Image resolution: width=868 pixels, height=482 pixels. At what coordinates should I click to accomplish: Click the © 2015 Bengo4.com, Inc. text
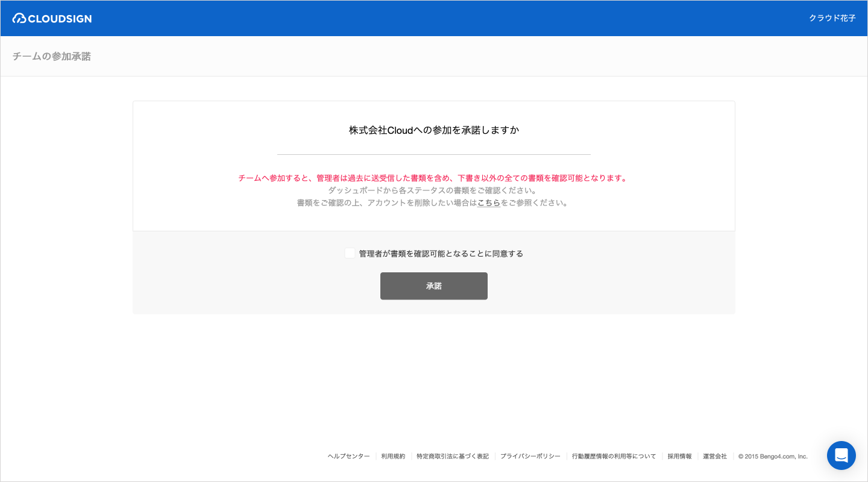coord(772,457)
